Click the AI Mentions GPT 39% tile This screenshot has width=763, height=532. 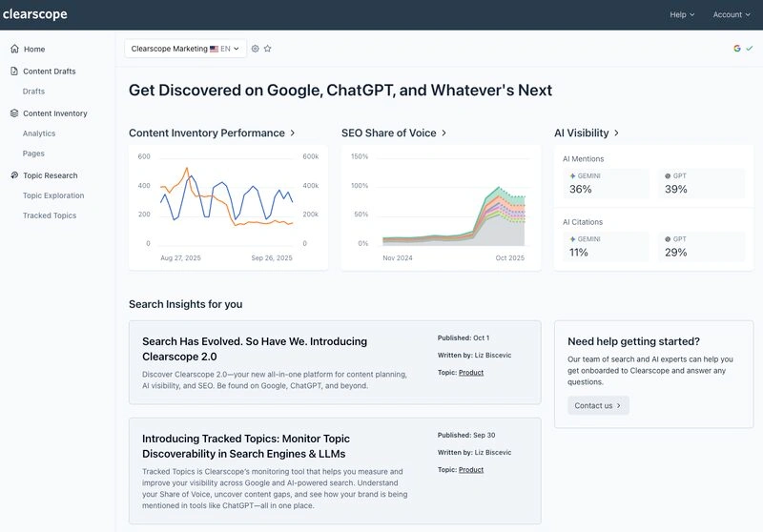pos(702,183)
